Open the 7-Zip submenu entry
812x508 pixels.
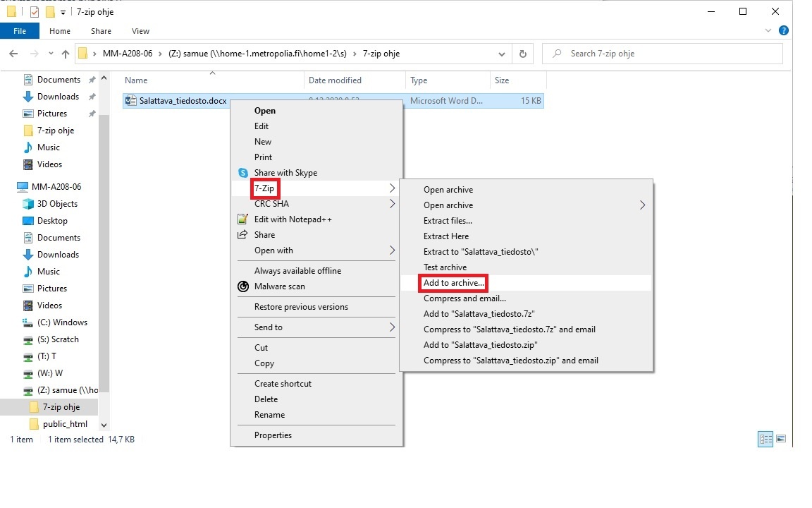(x=318, y=188)
